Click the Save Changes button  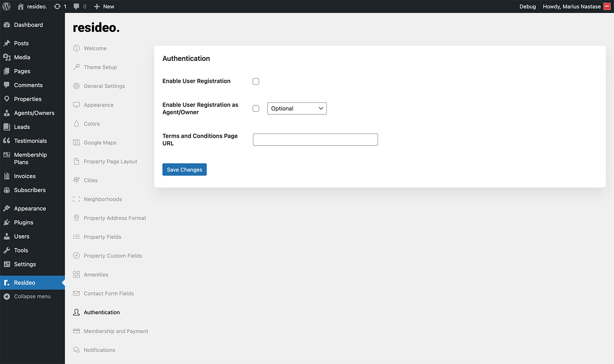coord(184,170)
